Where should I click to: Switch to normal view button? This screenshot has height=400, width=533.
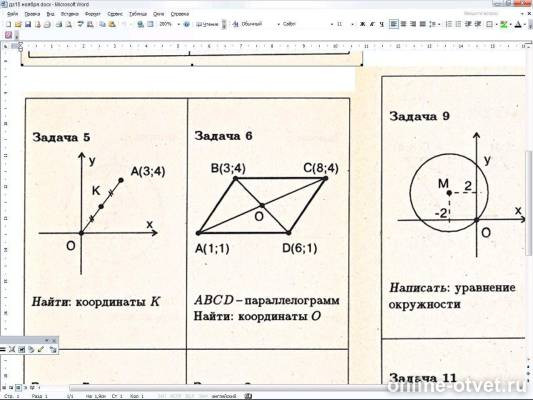coord(4,387)
